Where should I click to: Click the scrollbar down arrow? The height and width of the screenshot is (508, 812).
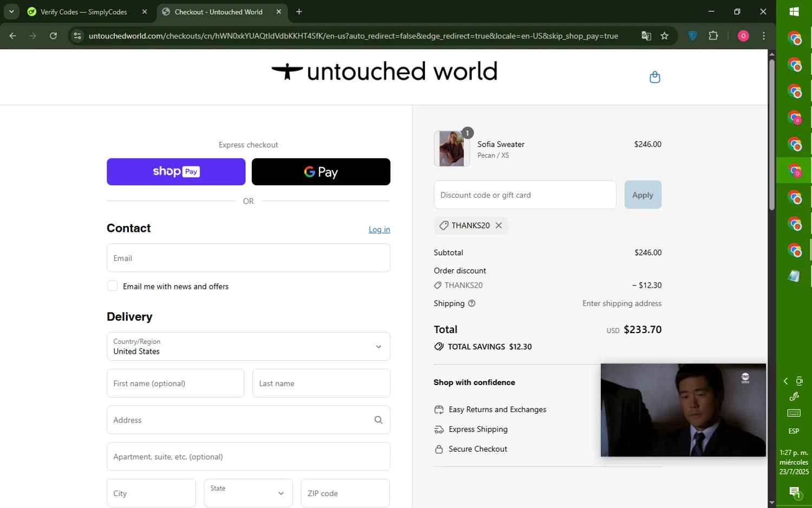772,503
